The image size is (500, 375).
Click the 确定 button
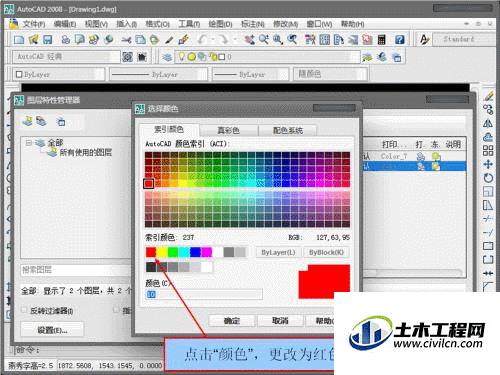232,321
